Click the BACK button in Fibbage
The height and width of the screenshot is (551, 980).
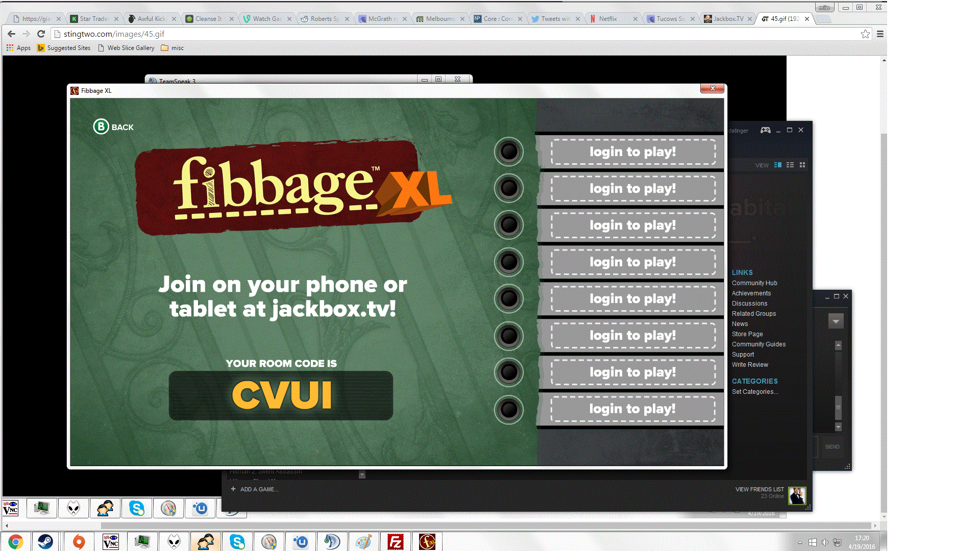click(x=113, y=127)
